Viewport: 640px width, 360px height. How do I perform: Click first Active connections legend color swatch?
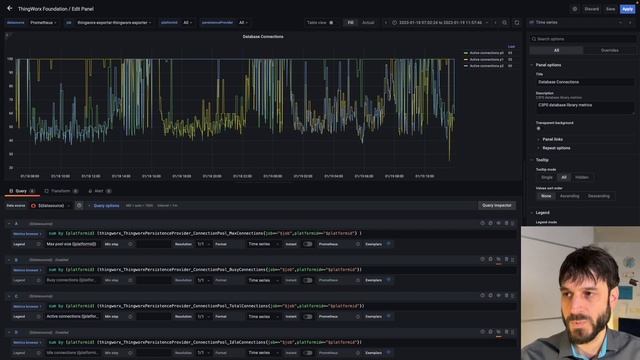466,53
